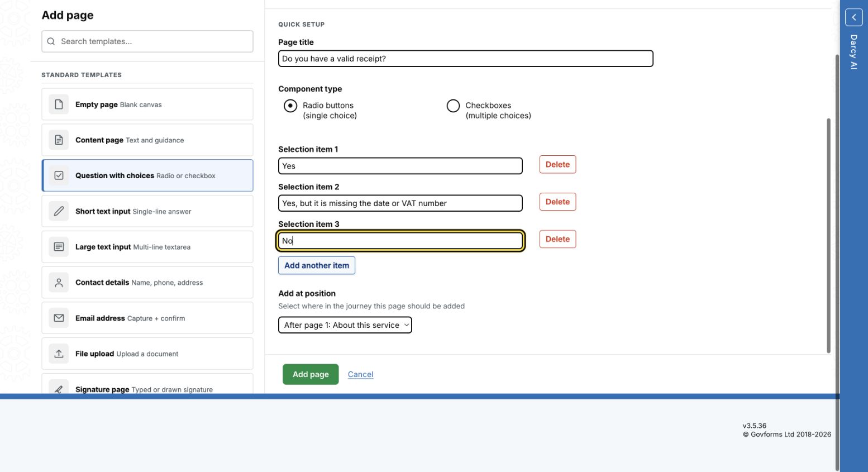The image size is (868, 472).
Task: Click the version number v3.5.36 text
Action: (755, 426)
